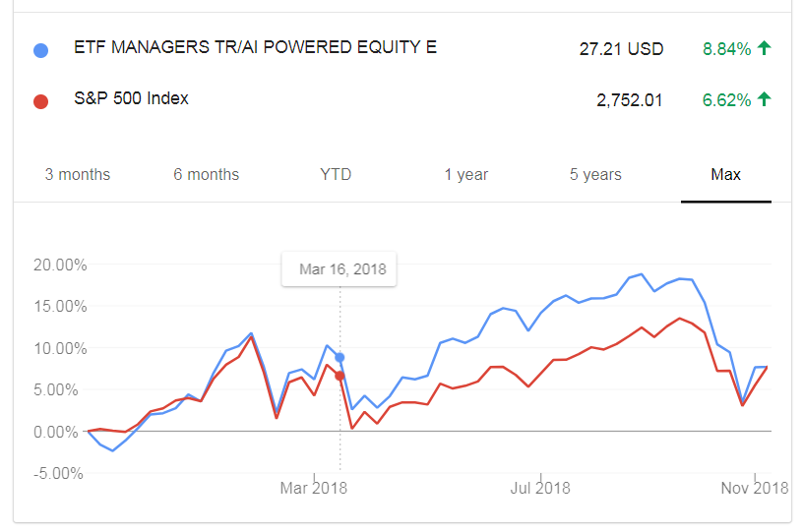Show the 1 year chart view
The height and width of the screenshot is (532, 803).
(466, 174)
